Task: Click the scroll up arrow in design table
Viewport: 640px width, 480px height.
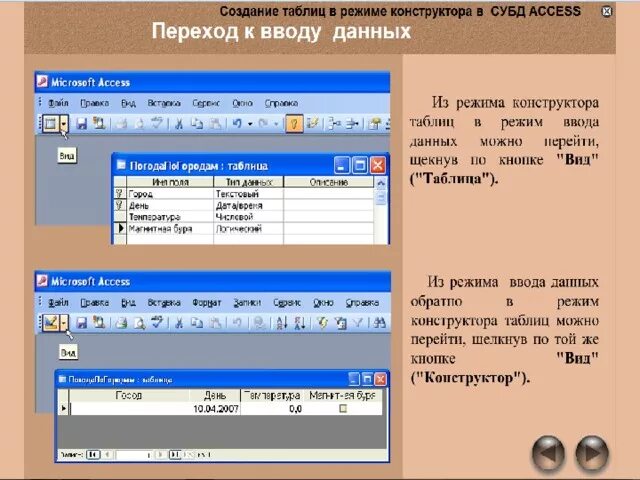Action: pos(381,183)
